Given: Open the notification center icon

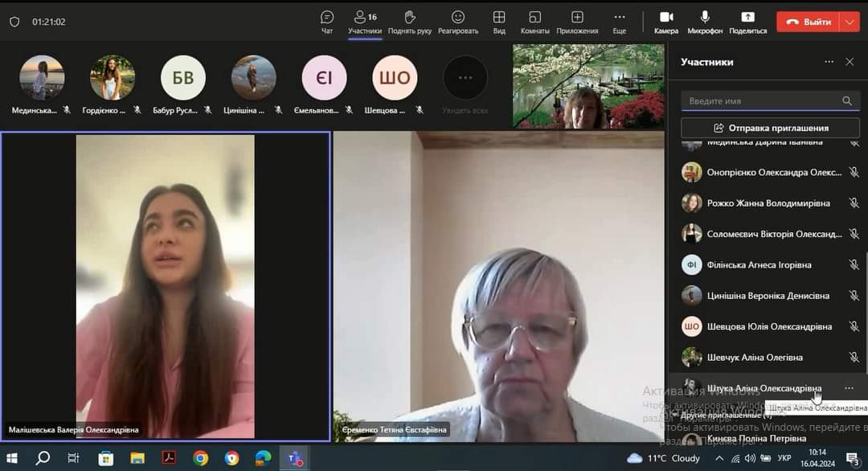Looking at the screenshot, I should [853, 458].
